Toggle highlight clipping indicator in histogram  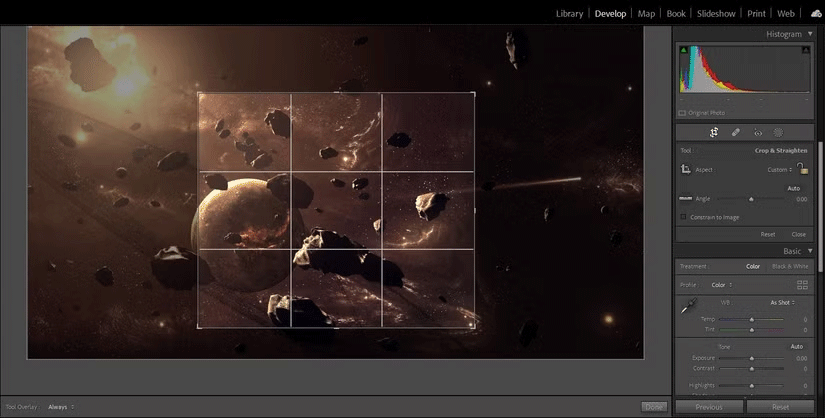[x=806, y=50]
